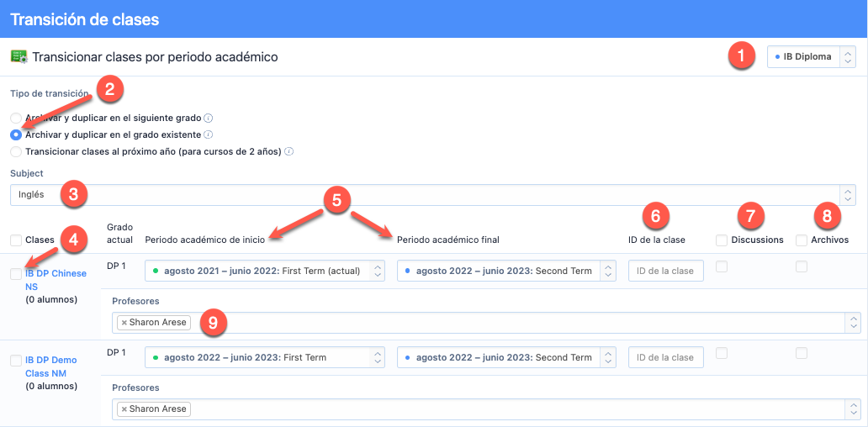Select 'Transicionar clases al próximo año' radio option
The image size is (868, 427).
click(x=16, y=152)
